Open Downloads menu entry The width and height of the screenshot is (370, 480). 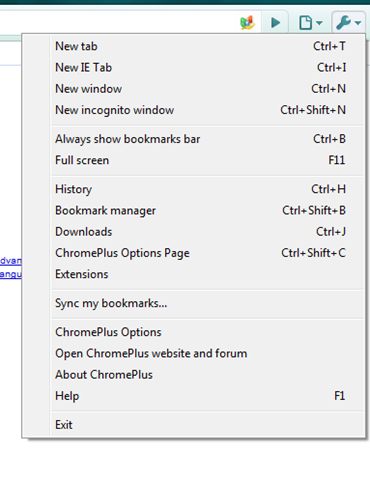[207, 232]
